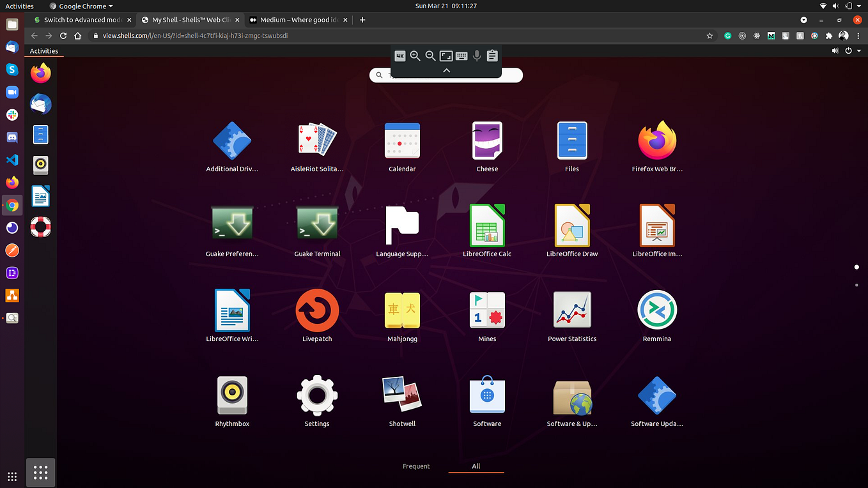Zoom in using the Shells magnifier icon
This screenshot has height=488, width=868.
point(415,56)
